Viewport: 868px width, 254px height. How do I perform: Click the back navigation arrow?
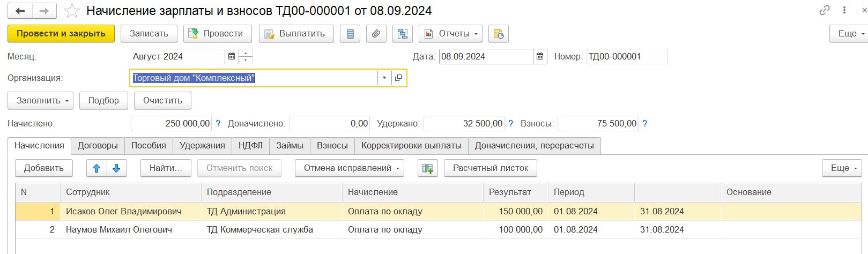pyautogui.click(x=20, y=11)
